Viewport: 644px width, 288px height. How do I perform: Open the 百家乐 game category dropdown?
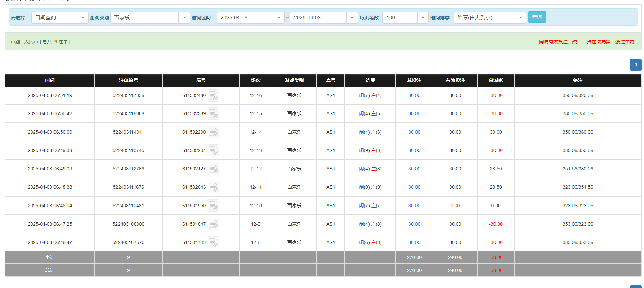tap(184, 18)
